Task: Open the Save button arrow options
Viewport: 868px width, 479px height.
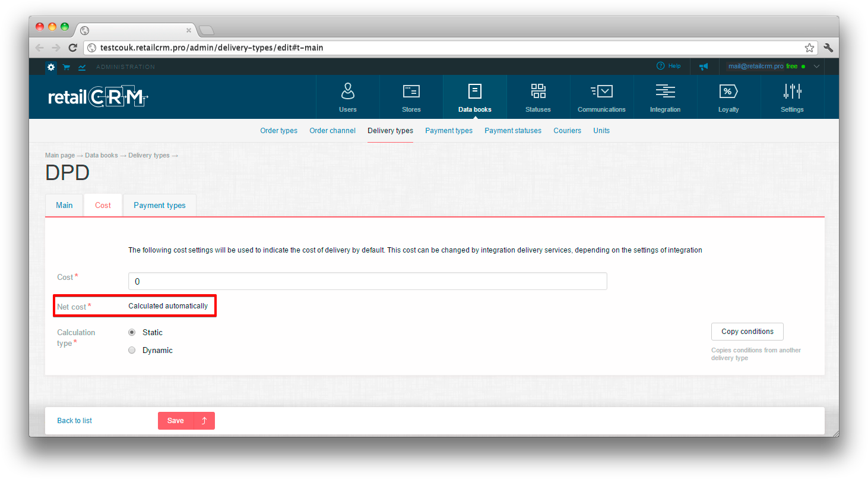Action: tap(204, 421)
